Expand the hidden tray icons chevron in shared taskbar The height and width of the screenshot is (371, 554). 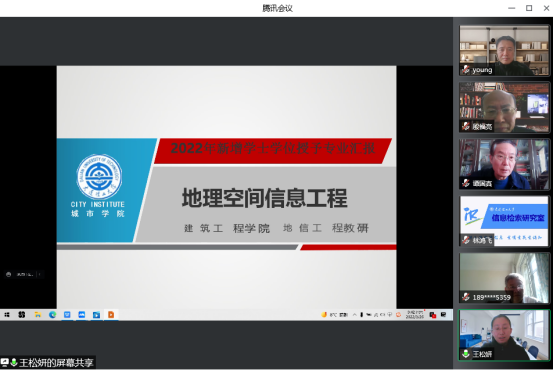click(354, 314)
